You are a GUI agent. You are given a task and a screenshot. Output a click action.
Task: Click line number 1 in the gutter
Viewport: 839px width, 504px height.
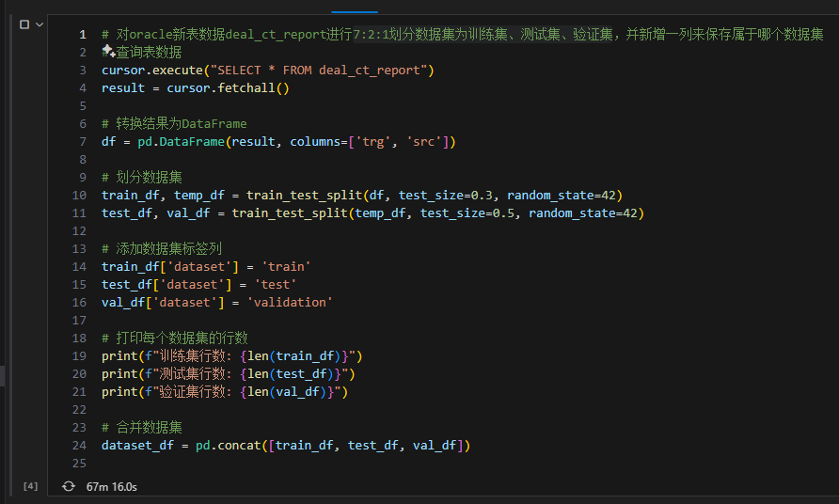pyautogui.click(x=83, y=34)
